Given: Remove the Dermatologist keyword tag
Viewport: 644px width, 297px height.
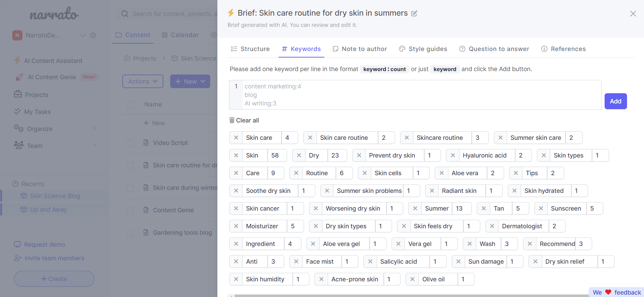Looking at the screenshot, I should coord(492,226).
